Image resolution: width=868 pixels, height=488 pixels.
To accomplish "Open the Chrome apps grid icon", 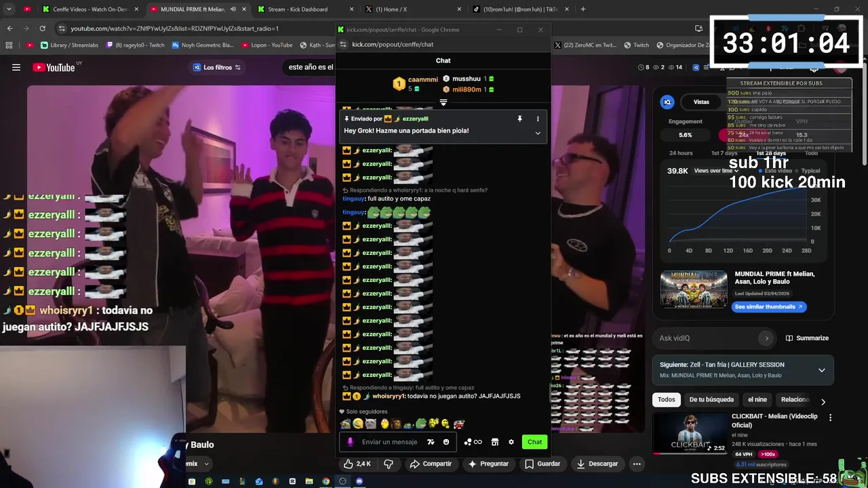I will (9, 45).
